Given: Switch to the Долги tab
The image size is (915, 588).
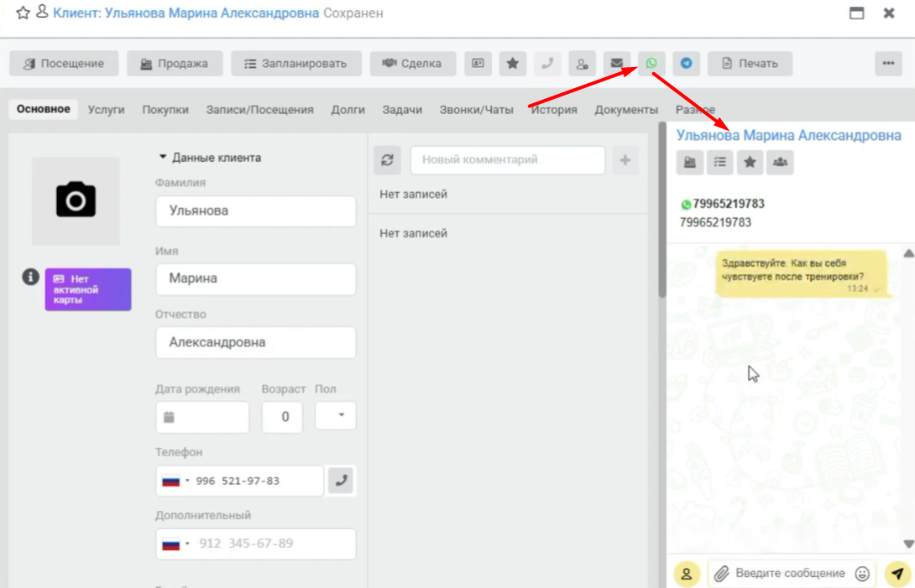Looking at the screenshot, I should pyautogui.click(x=348, y=110).
